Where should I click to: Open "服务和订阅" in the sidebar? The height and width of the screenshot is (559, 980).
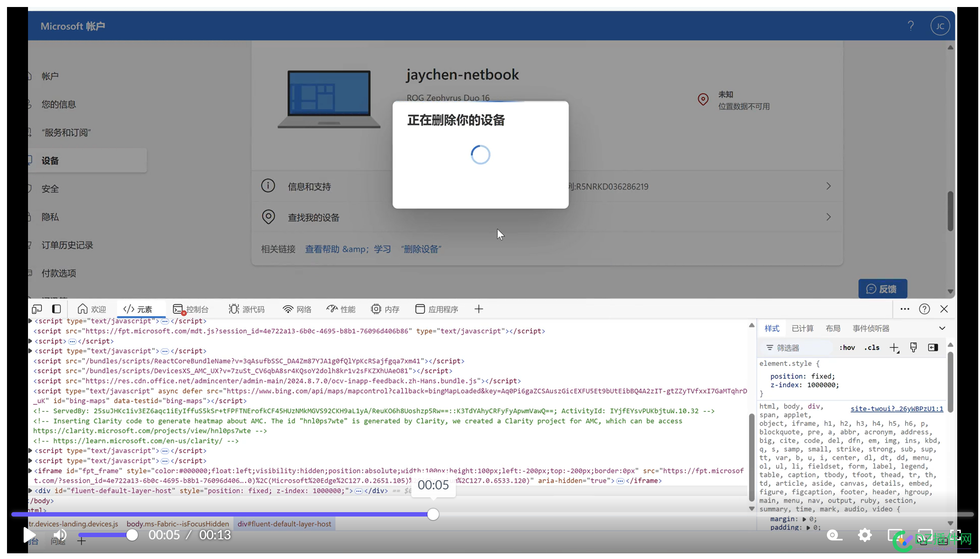tap(66, 133)
